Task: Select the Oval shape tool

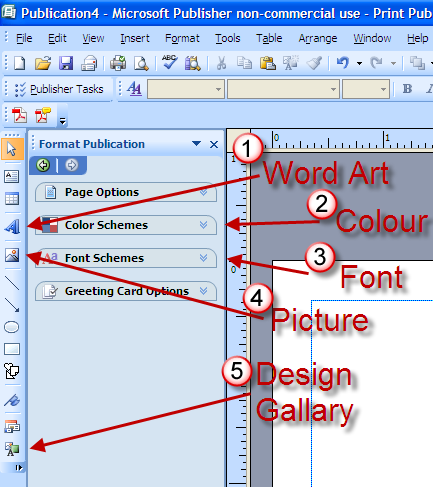Action: click(x=12, y=327)
